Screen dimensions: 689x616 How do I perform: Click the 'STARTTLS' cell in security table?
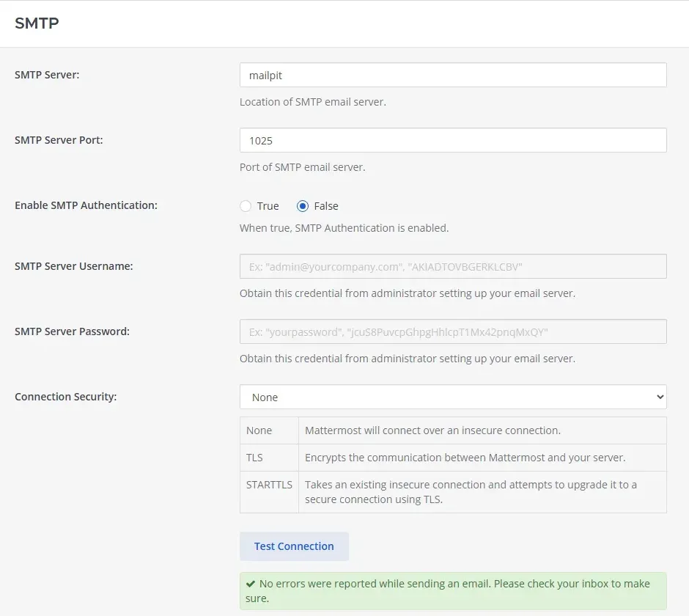tap(269, 492)
